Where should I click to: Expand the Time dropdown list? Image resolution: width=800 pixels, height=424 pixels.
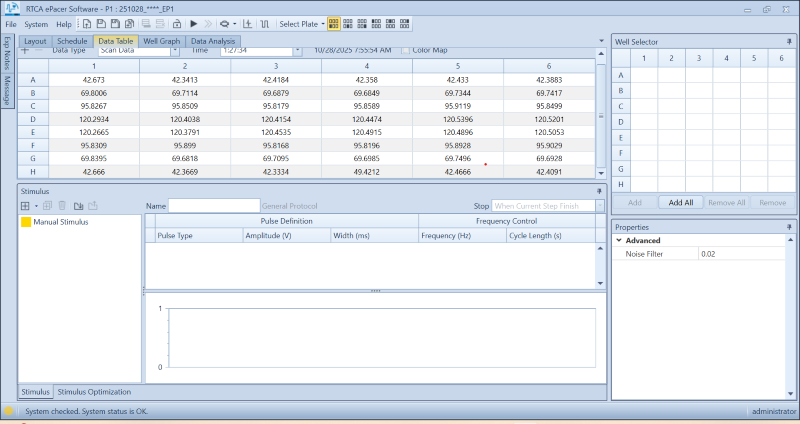click(297, 49)
